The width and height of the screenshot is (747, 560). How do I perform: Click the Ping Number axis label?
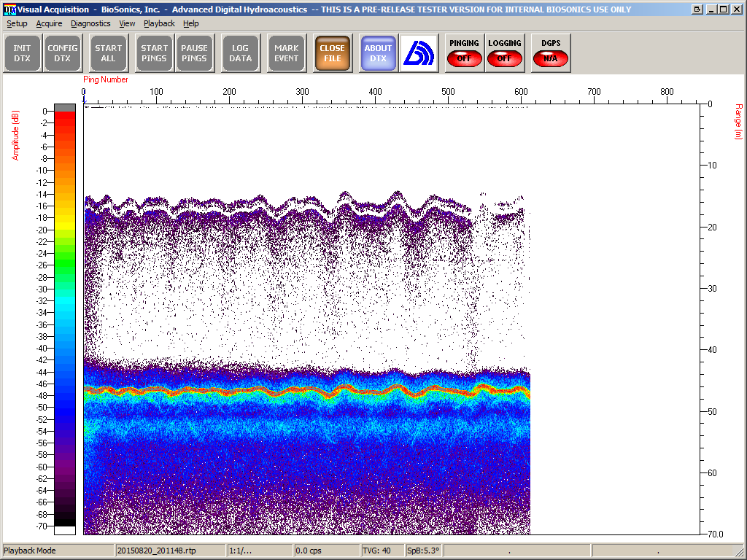click(x=105, y=79)
